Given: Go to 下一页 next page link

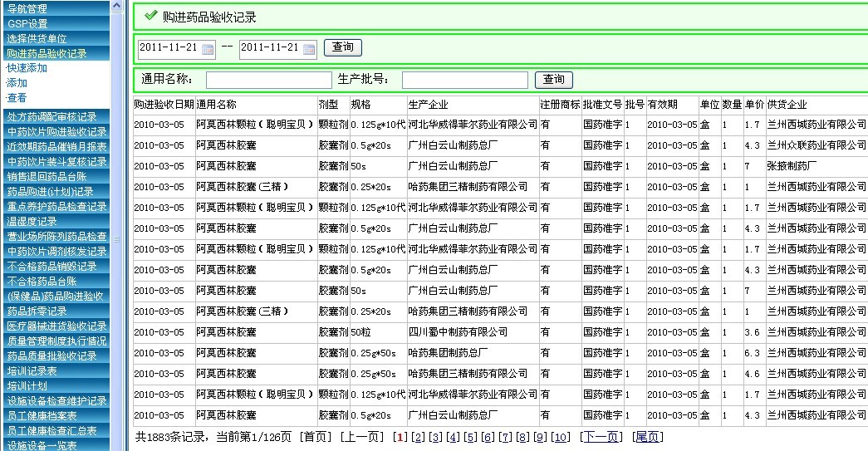Looking at the screenshot, I should [x=601, y=437].
